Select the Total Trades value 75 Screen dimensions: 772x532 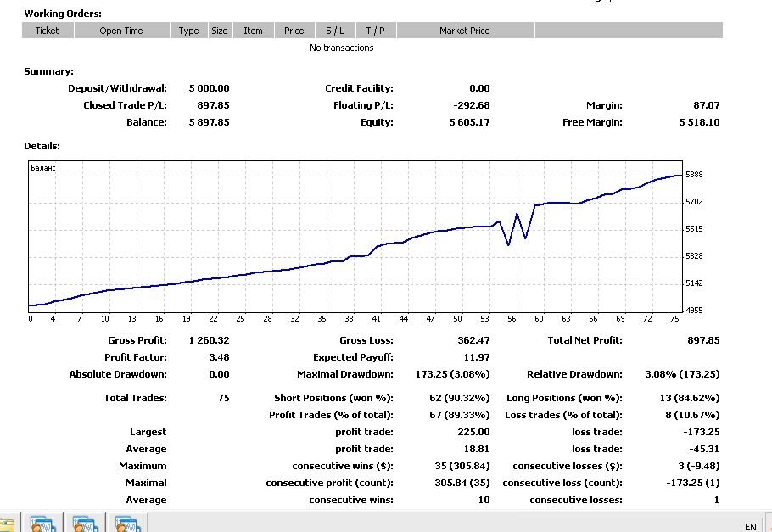pyautogui.click(x=223, y=398)
